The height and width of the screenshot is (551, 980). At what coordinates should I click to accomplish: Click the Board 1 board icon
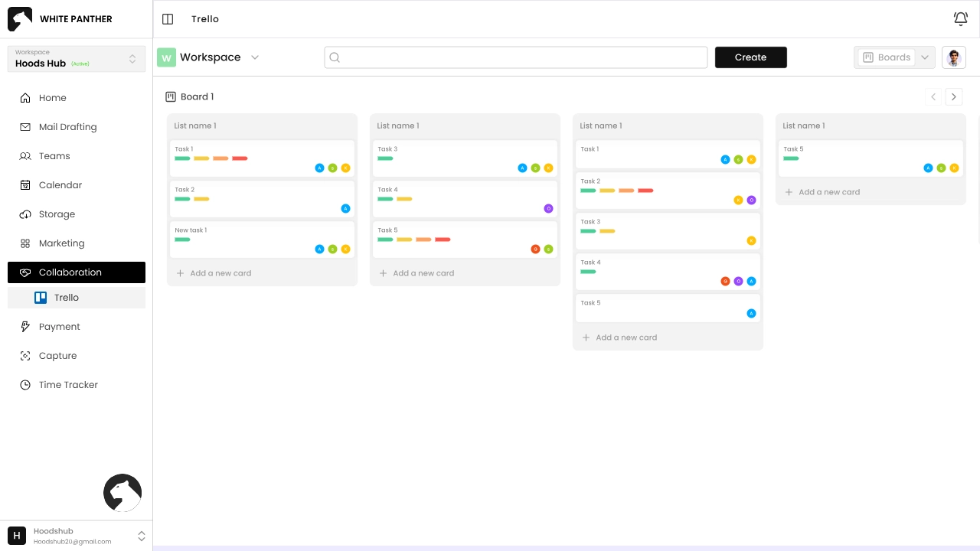coord(171,97)
